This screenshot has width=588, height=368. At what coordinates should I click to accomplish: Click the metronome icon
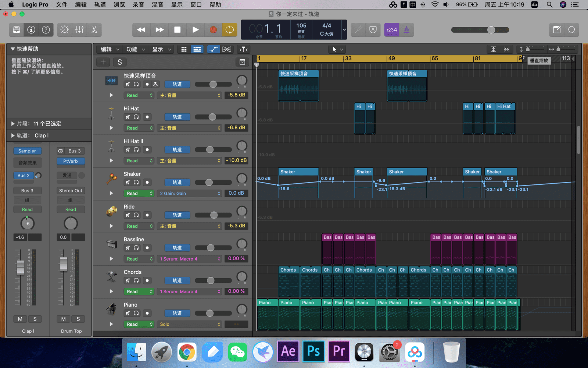[x=406, y=30]
